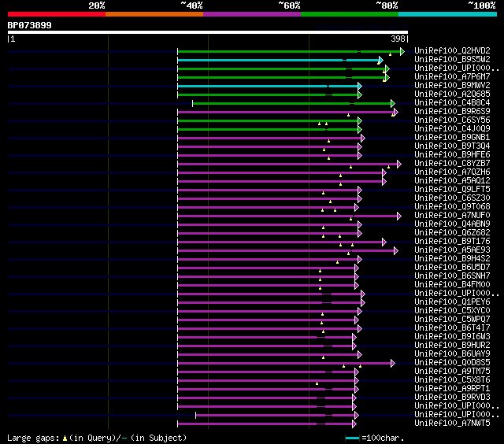Select label UniRef100_C5WPQ7
504x444 pixels.
pyautogui.click(x=452, y=320)
